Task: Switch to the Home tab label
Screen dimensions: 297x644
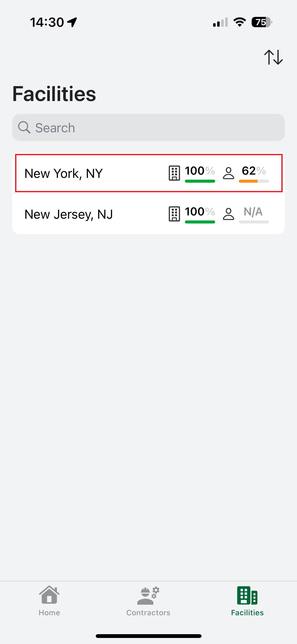Action: coord(49,613)
